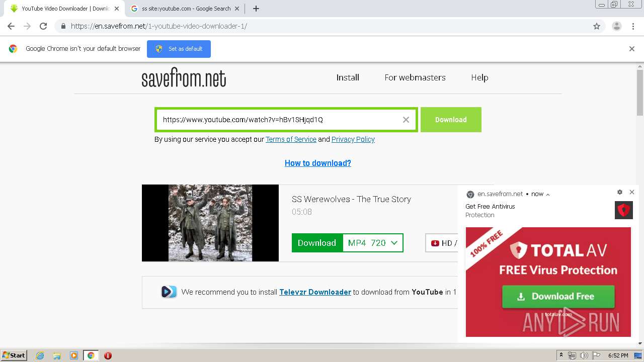Open the volume speaker tray icon
Image resolution: width=644 pixels, height=362 pixels.
584,355
